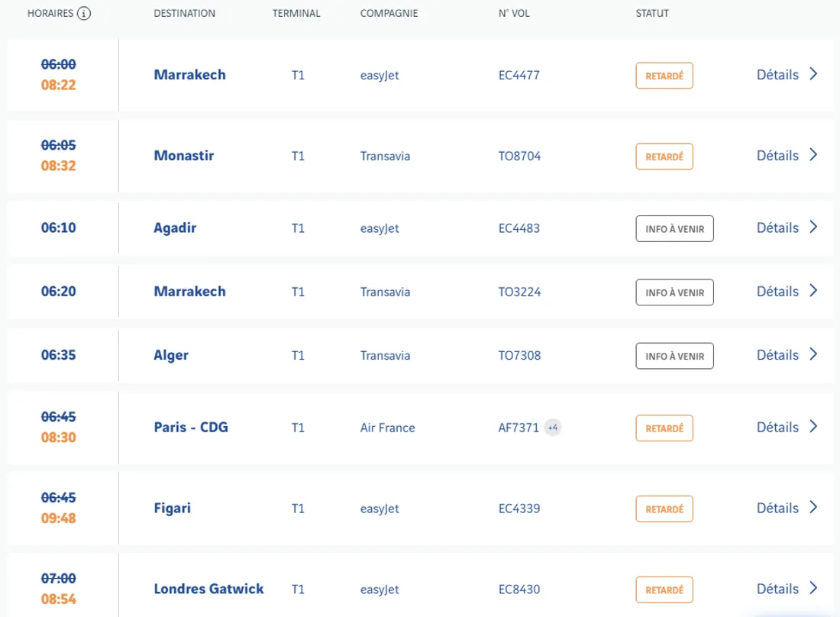Expand the +4 codeshare badge on AF7371
The width and height of the screenshot is (840, 617).
coord(553,428)
